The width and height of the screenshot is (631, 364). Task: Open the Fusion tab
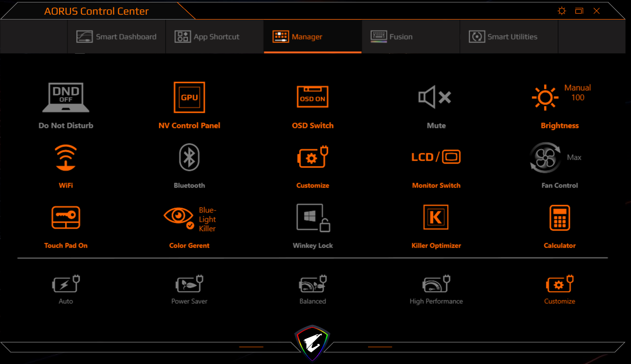411,37
